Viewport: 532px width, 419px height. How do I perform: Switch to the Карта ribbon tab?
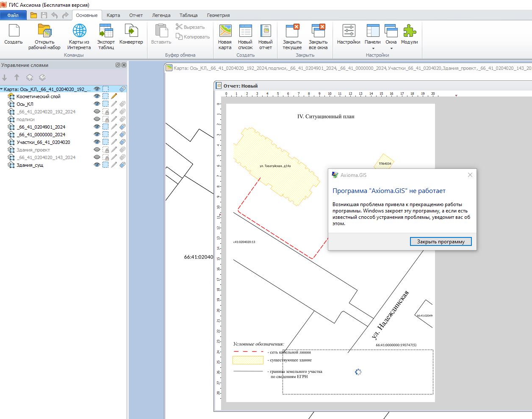click(x=113, y=15)
